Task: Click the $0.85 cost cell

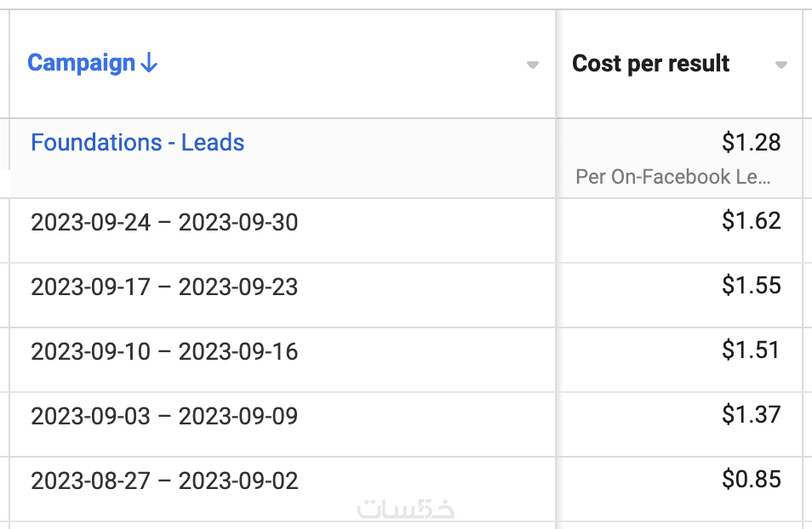Action: pyautogui.click(x=751, y=480)
